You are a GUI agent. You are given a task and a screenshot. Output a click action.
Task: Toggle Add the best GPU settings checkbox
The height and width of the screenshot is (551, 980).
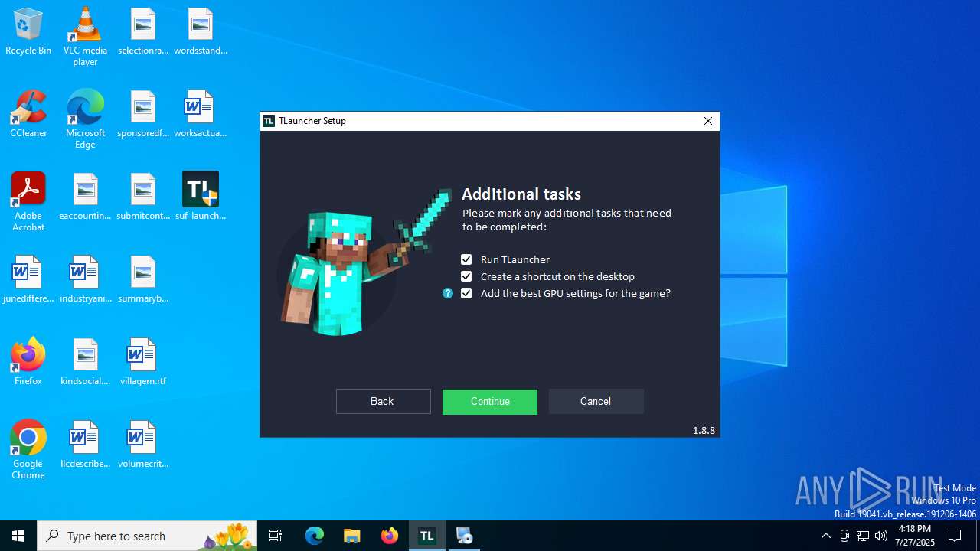point(466,293)
